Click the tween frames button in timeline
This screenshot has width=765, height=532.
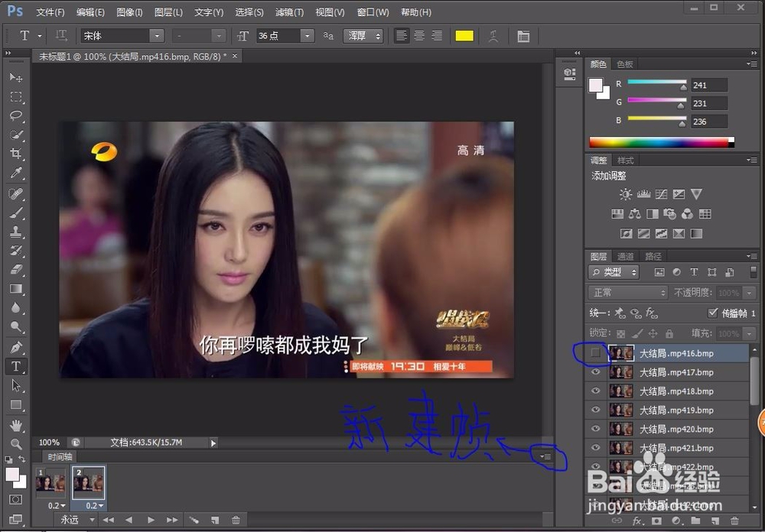194,518
